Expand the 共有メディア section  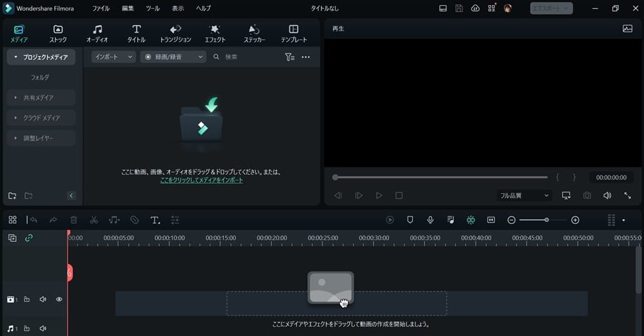[41, 97]
